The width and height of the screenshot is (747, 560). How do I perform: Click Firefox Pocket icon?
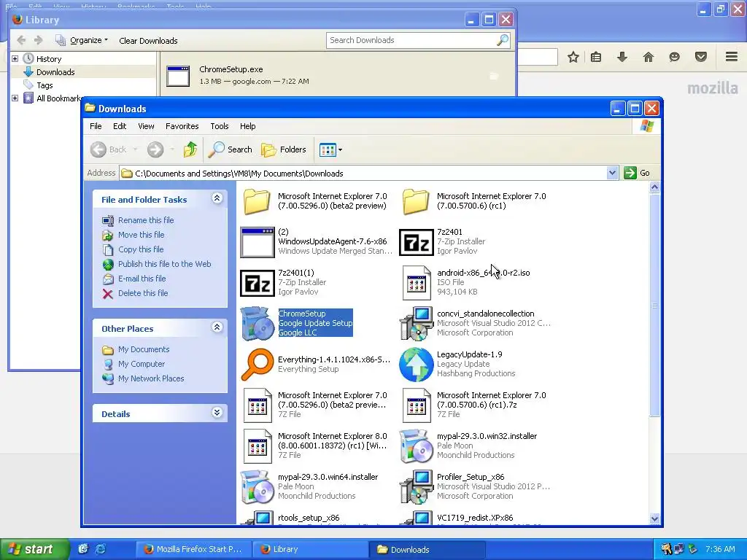701,57
